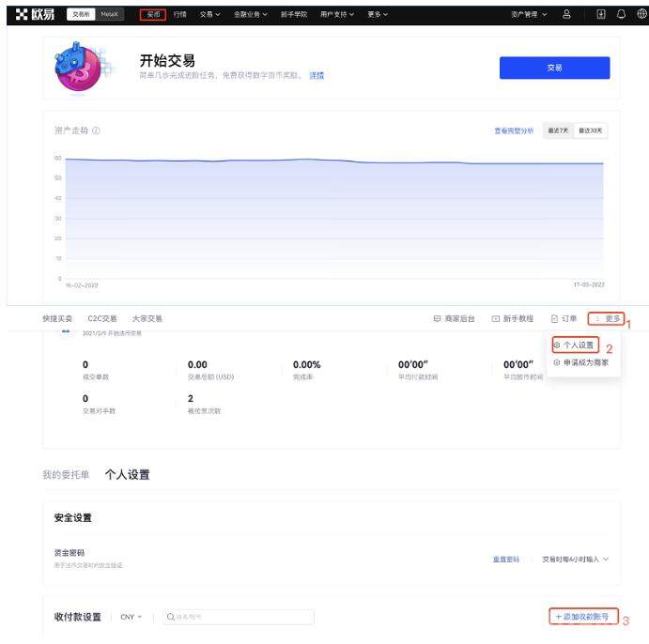Click the OKX logo in the header

tap(35, 14)
